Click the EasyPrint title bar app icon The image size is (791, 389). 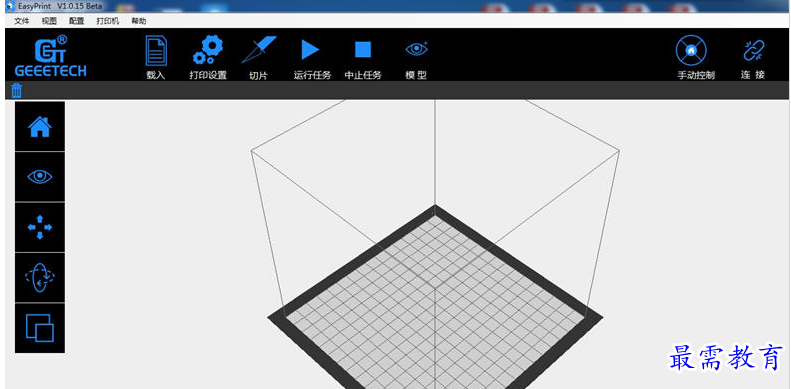[x=11, y=6]
